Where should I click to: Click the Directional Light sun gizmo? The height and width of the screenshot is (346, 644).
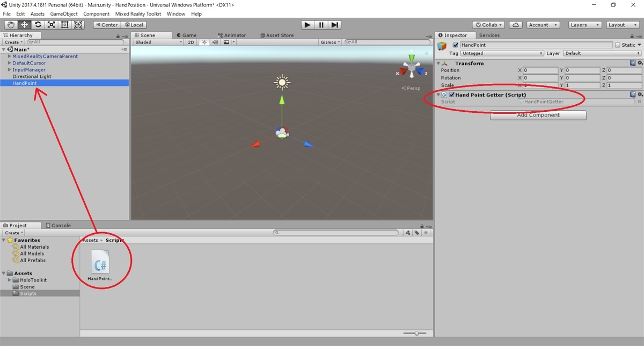pos(282,82)
